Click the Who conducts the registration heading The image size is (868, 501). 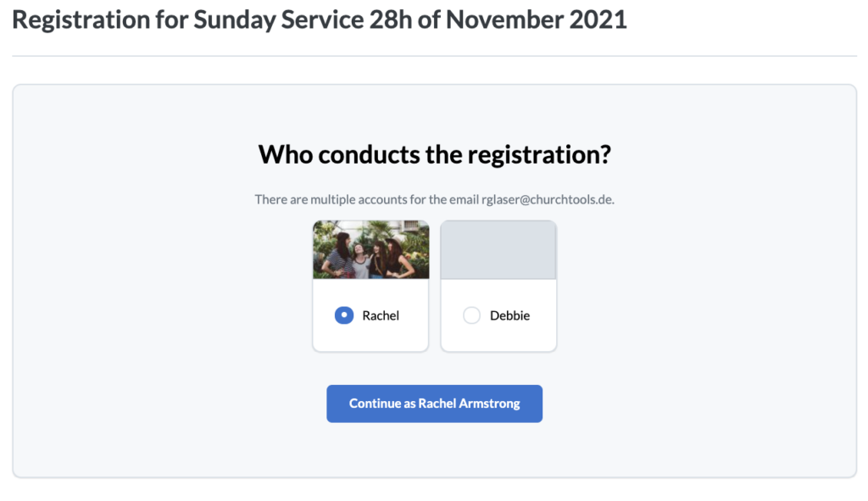435,154
